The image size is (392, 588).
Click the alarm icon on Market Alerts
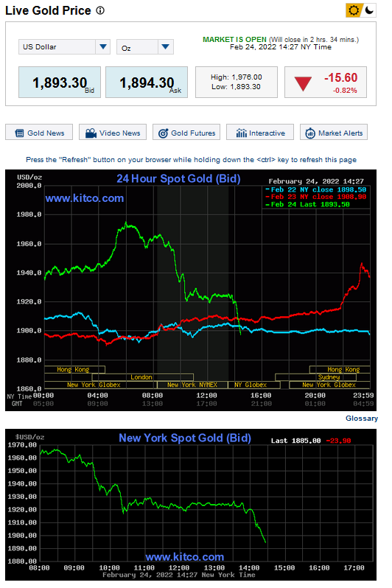tap(310, 133)
